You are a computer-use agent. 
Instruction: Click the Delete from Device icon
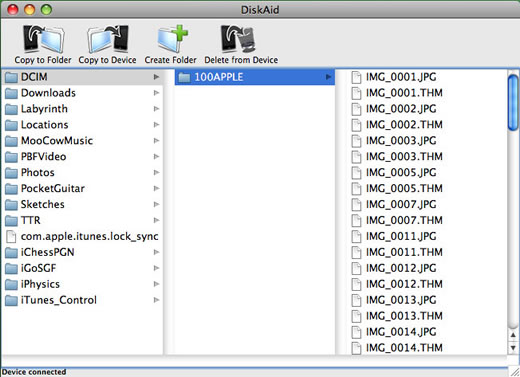click(238, 39)
